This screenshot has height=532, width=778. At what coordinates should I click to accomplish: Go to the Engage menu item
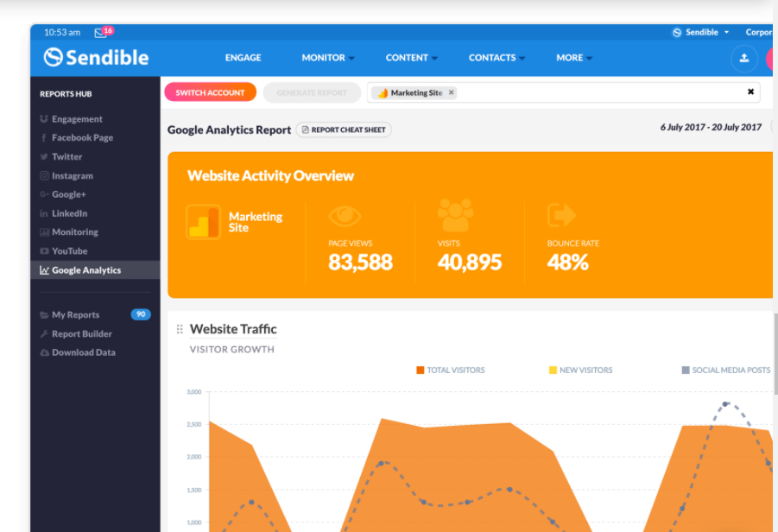243,58
